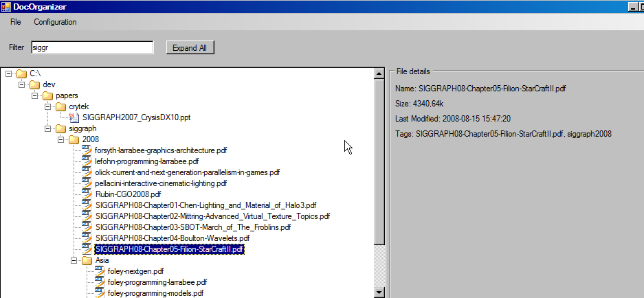Image resolution: width=644 pixels, height=298 pixels.
Task: Select Rubin-CGO2008.pdf in the tree
Action: pos(128,194)
